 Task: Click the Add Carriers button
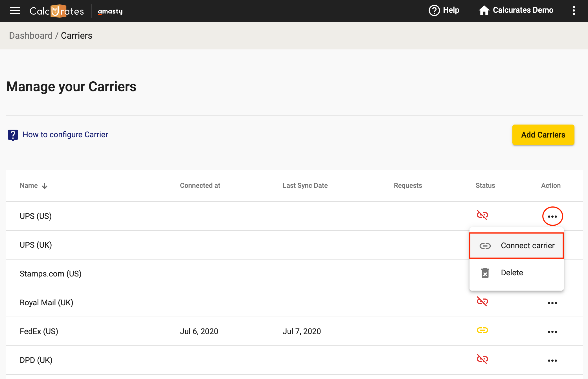pyautogui.click(x=543, y=135)
